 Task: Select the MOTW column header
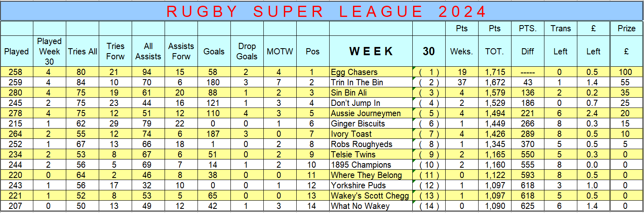pos(280,51)
